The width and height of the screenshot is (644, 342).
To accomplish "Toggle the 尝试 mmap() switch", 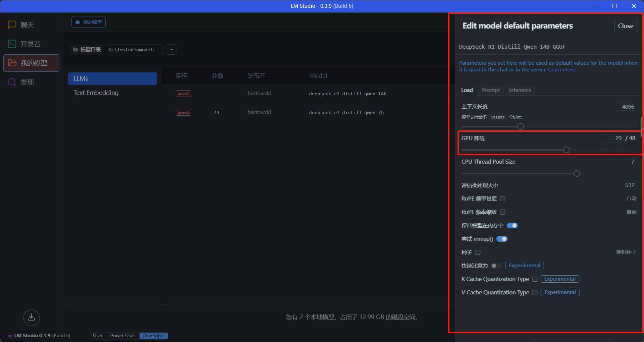I will (502, 239).
